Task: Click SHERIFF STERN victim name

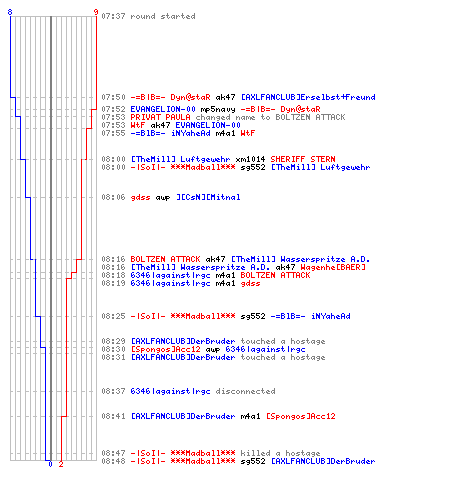Action: pos(303,159)
